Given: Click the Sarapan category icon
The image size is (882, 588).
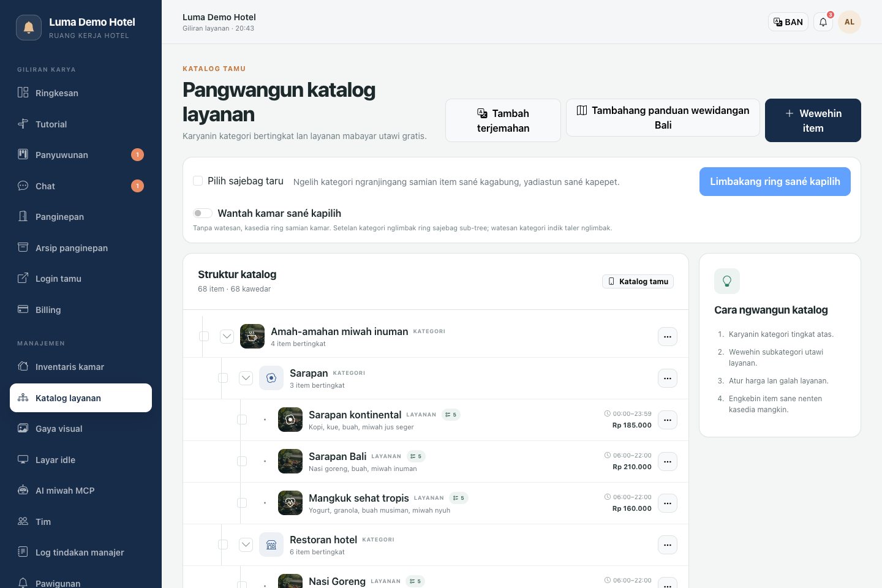Looking at the screenshot, I should coord(271,378).
